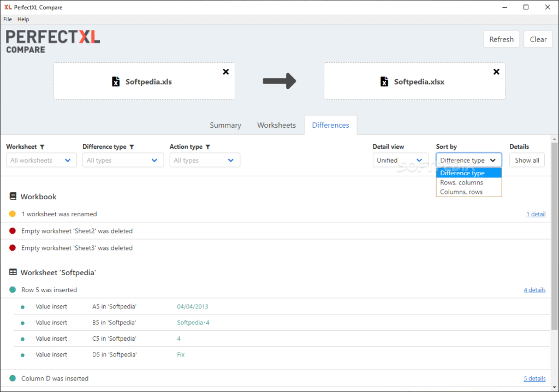Screen dimensions: 559x392
Task: Click the Difference type filter funnel icon
Action: [132, 147]
